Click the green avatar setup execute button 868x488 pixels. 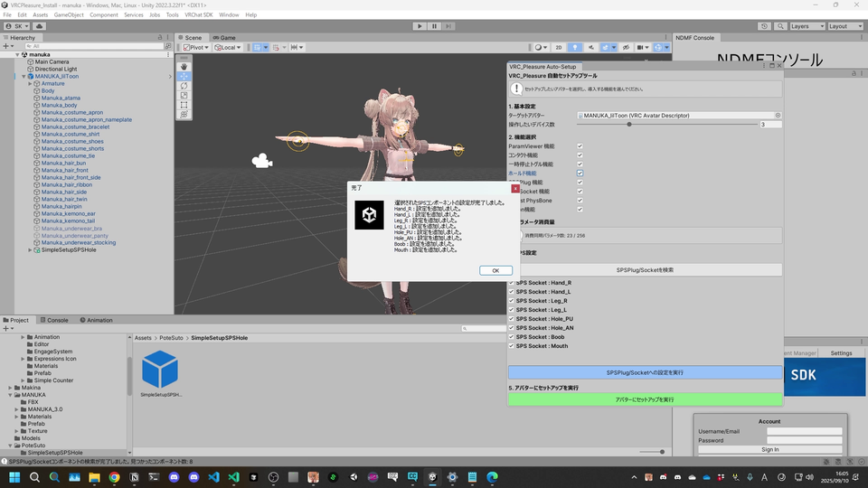tap(645, 399)
